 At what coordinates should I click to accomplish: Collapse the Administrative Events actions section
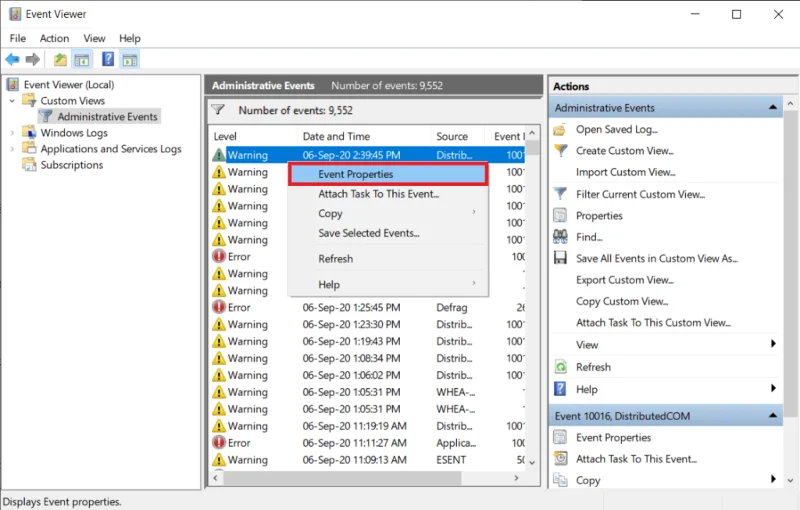pyautogui.click(x=773, y=108)
